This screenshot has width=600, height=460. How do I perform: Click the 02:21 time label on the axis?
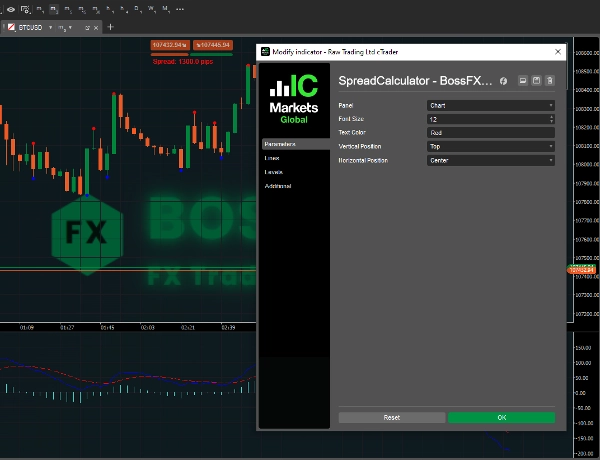click(188, 328)
